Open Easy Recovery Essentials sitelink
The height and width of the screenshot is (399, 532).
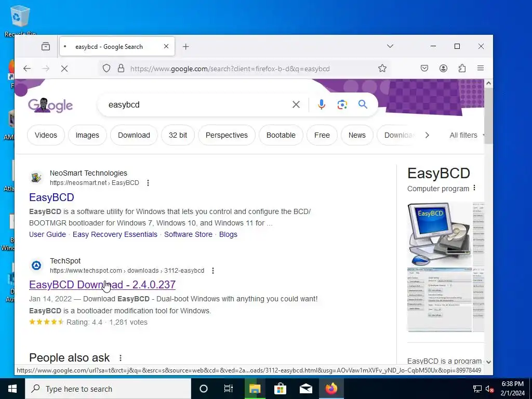pyautogui.click(x=115, y=234)
